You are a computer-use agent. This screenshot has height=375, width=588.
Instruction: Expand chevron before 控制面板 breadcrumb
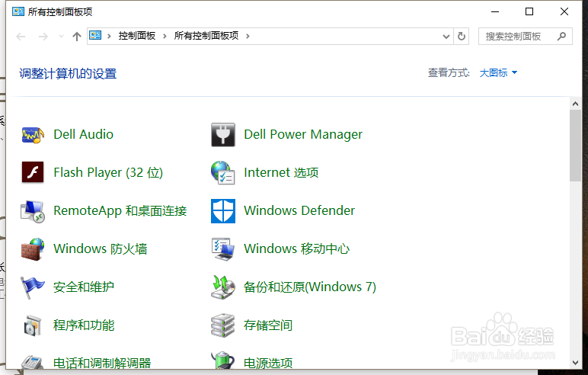109,36
